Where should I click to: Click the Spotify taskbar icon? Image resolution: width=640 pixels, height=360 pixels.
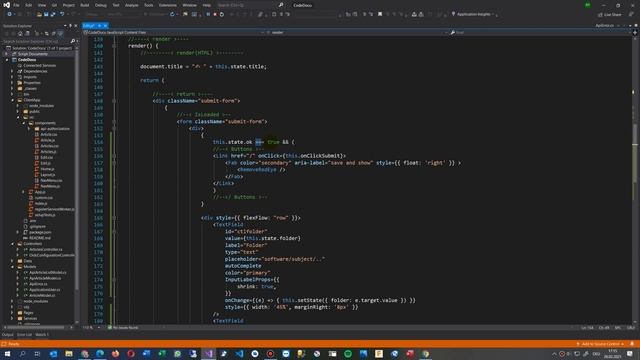click(x=348, y=353)
